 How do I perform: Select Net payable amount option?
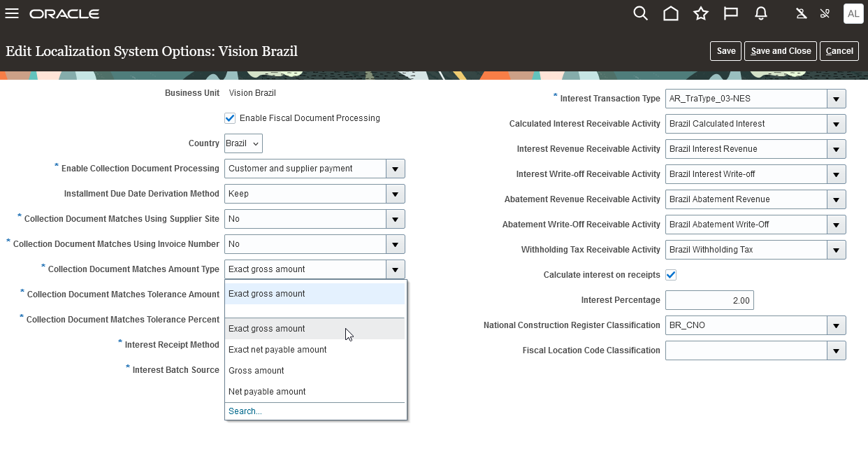click(x=315, y=392)
